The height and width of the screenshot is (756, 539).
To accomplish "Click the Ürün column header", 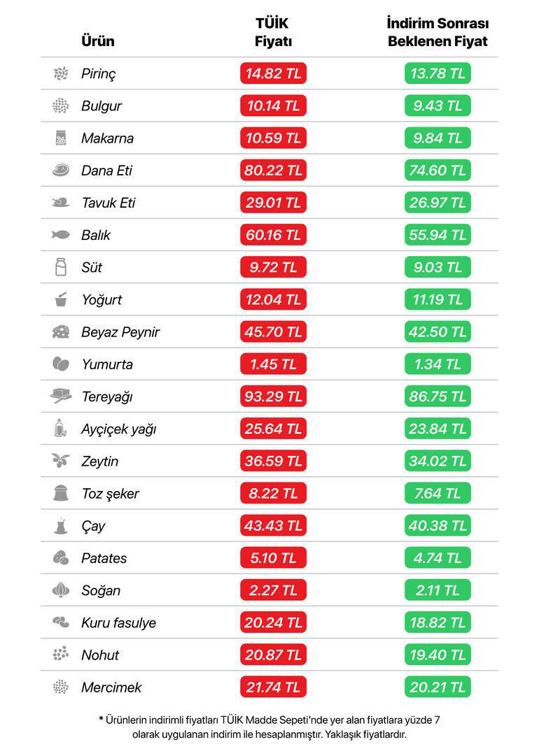I will tap(98, 41).
